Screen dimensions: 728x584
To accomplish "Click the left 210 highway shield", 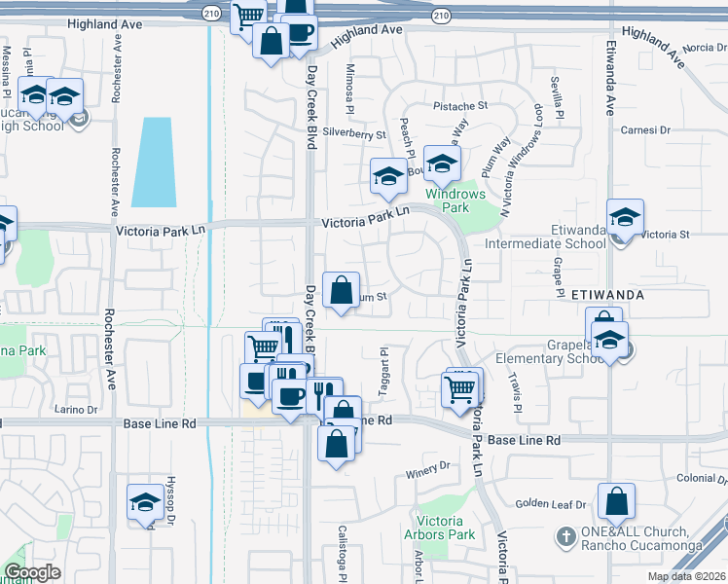I will [212, 13].
